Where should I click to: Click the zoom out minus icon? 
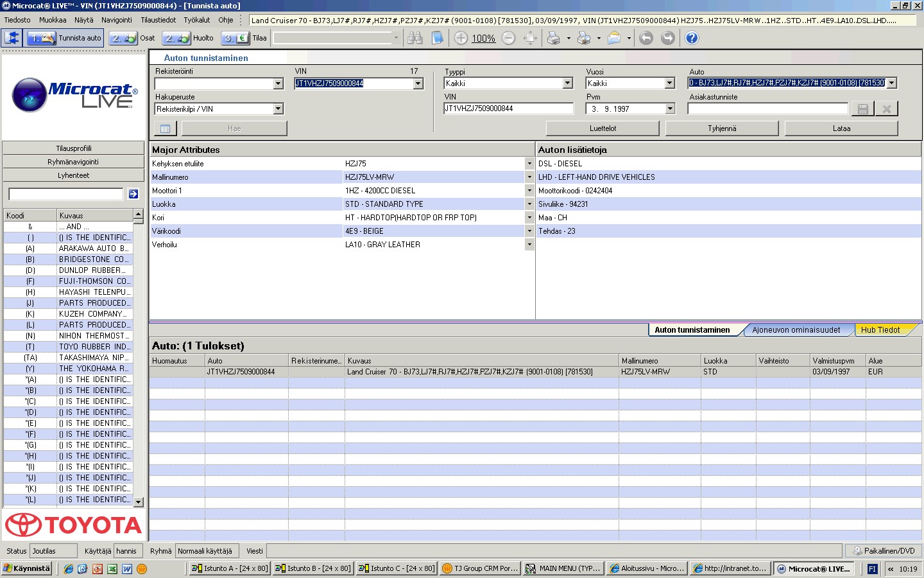508,38
